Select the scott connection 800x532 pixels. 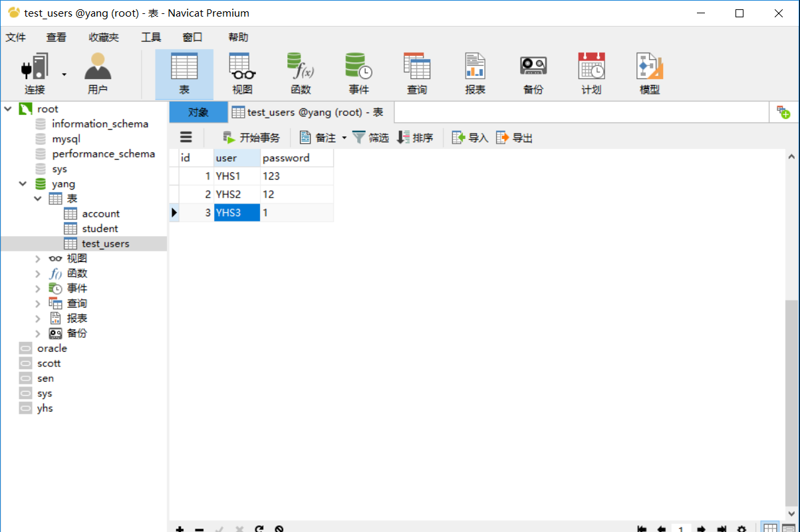coord(49,363)
